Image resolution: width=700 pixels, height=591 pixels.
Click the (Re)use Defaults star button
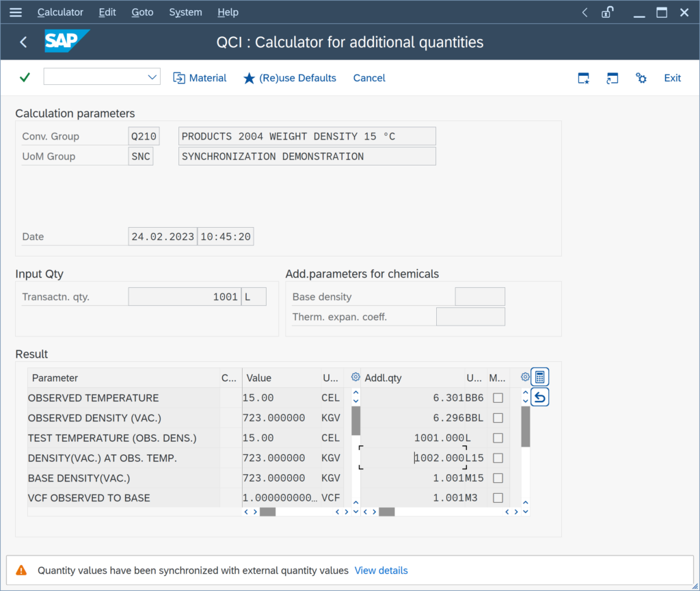290,78
